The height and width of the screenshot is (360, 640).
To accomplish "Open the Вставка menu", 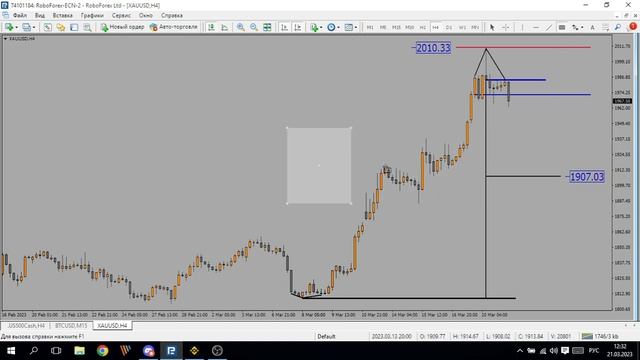I will (62, 16).
